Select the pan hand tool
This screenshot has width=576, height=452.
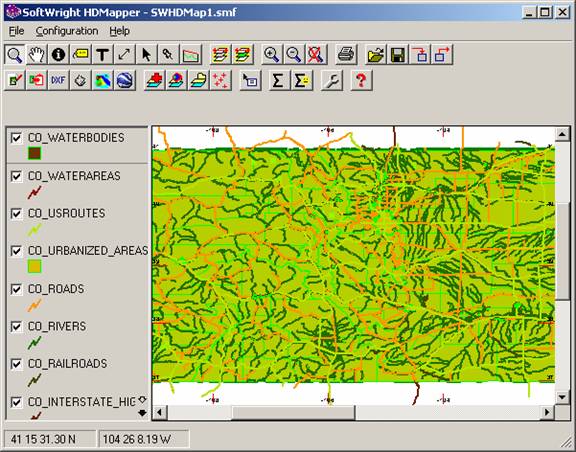(x=37, y=55)
